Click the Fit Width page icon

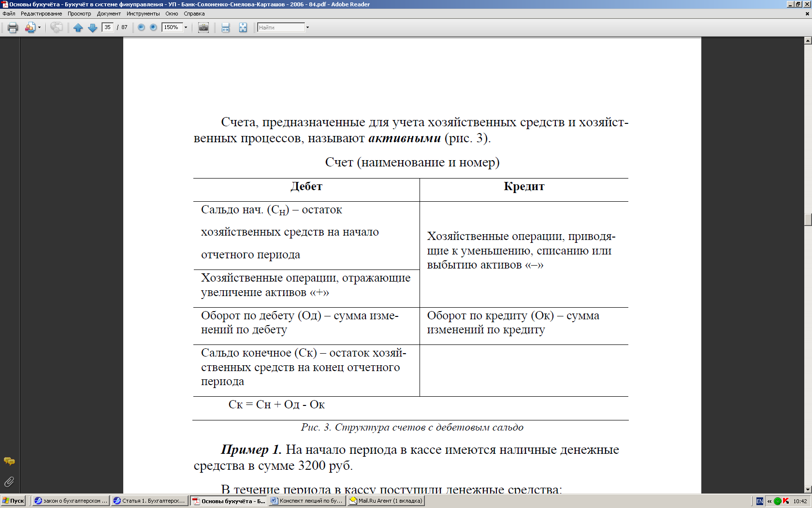point(226,28)
